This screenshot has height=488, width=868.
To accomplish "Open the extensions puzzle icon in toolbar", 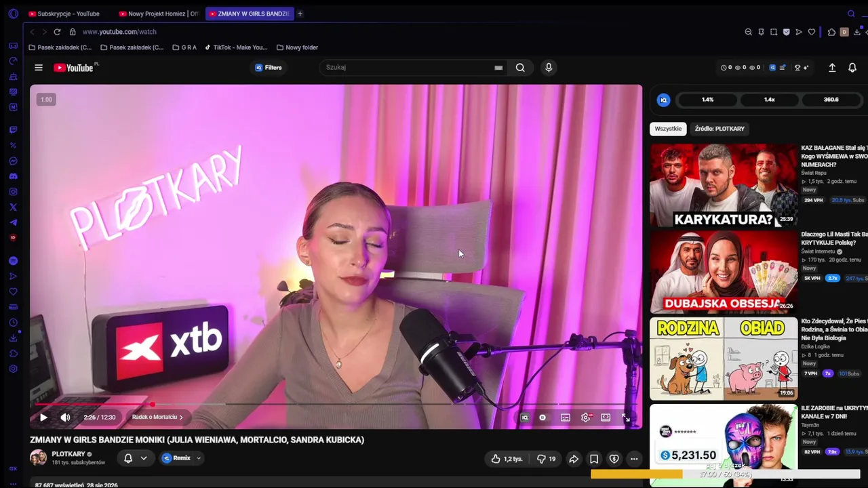I will pos(832,32).
